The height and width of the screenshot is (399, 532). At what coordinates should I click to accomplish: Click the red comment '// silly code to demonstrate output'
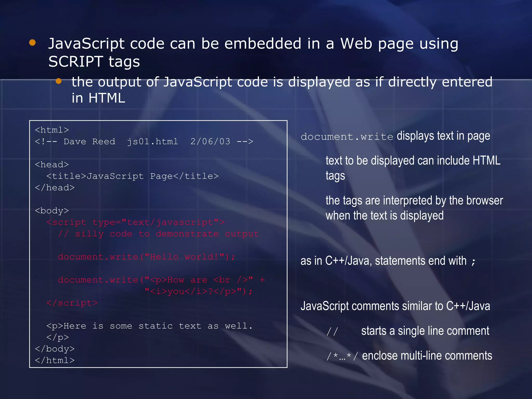pyautogui.click(x=158, y=234)
